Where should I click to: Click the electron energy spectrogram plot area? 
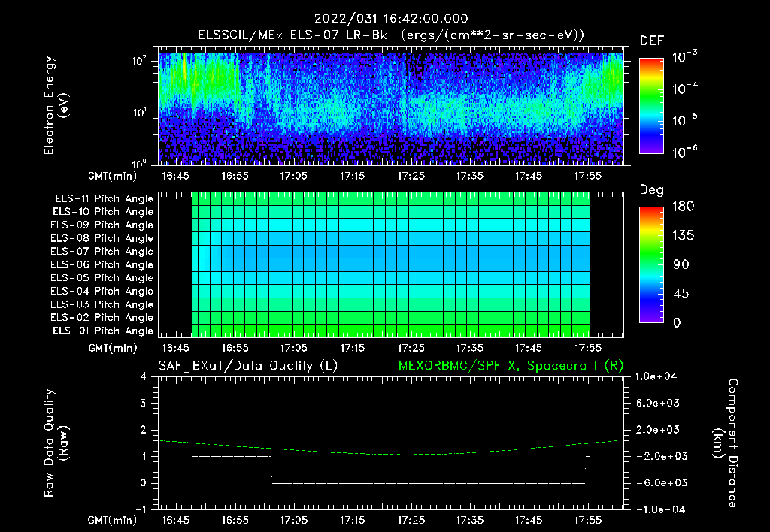[391, 106]
